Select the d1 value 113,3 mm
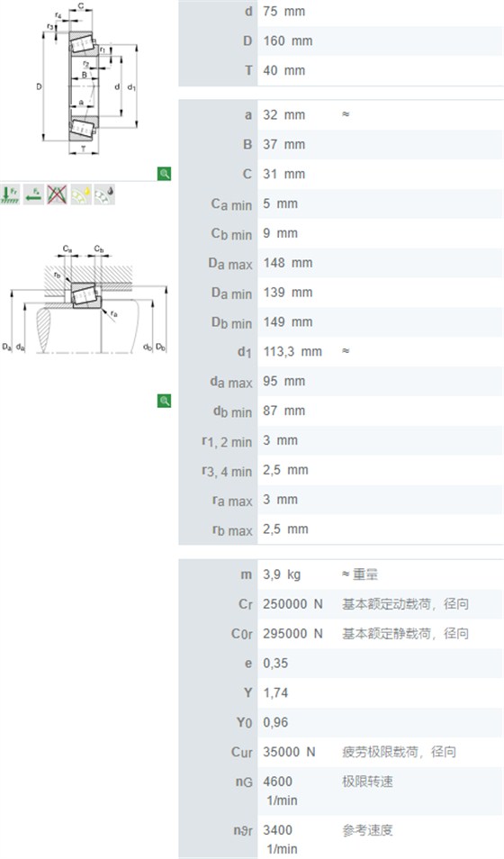 pyautogui.click(x=292, y=352)
